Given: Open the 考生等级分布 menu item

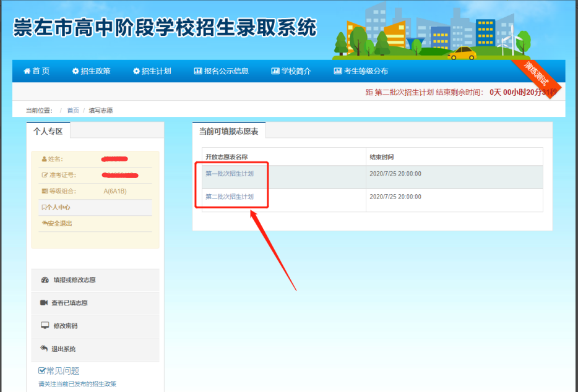Looking at the screenshot, I should click(365, 71).
